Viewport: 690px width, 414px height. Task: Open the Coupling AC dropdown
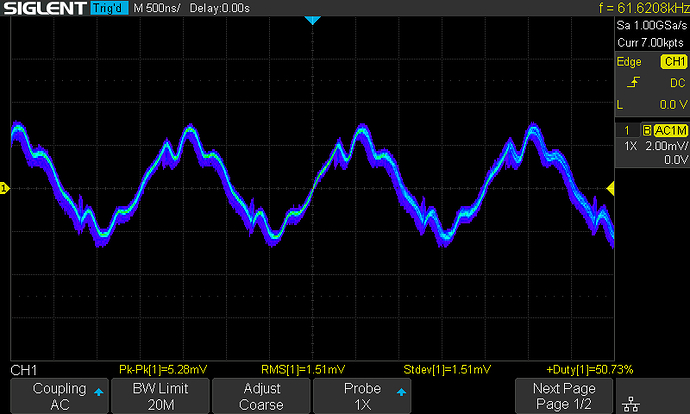point(56,394)
